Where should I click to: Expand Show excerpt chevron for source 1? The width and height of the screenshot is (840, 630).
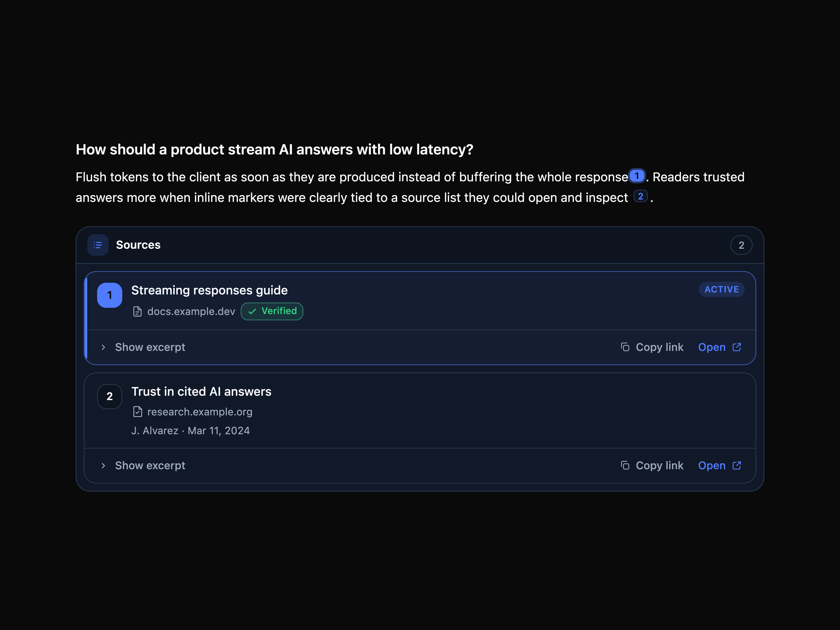click(103, 347)
